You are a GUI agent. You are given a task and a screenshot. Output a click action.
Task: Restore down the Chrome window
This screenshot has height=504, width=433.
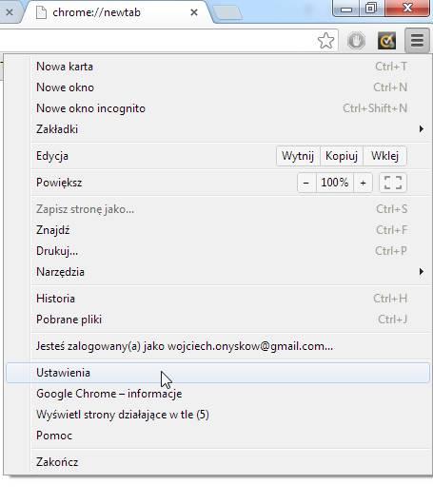click(372, 9)
